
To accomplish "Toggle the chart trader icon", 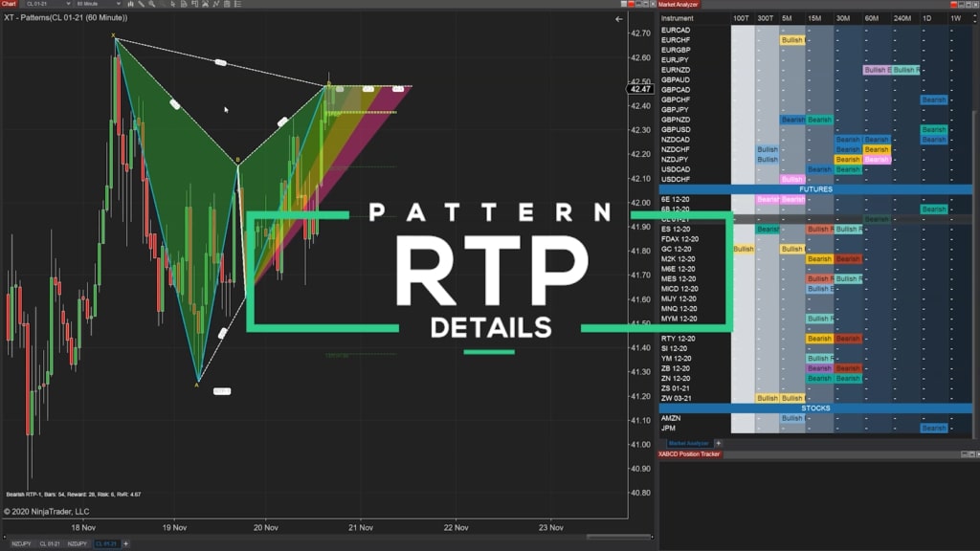I will point(194,4).
